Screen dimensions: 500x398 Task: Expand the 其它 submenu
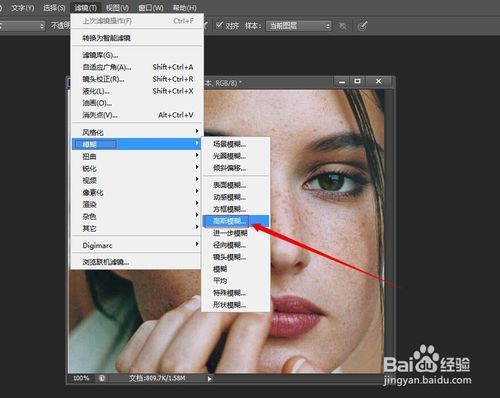[x=136, y=228]
